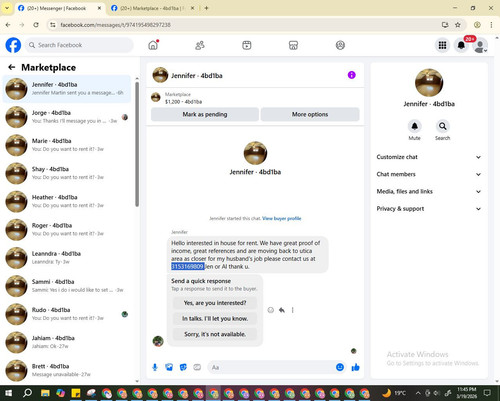Open the Friends icon in top navigation

[200, 45]
